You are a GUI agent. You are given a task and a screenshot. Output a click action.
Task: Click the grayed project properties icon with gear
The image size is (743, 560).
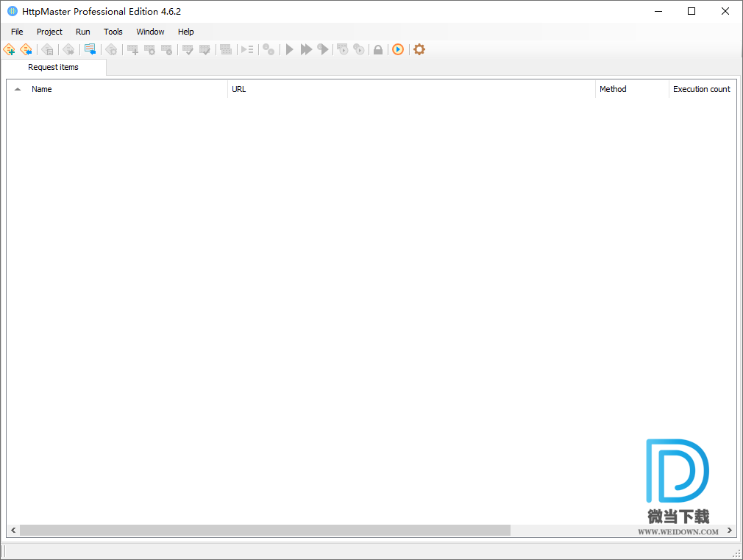111,49
